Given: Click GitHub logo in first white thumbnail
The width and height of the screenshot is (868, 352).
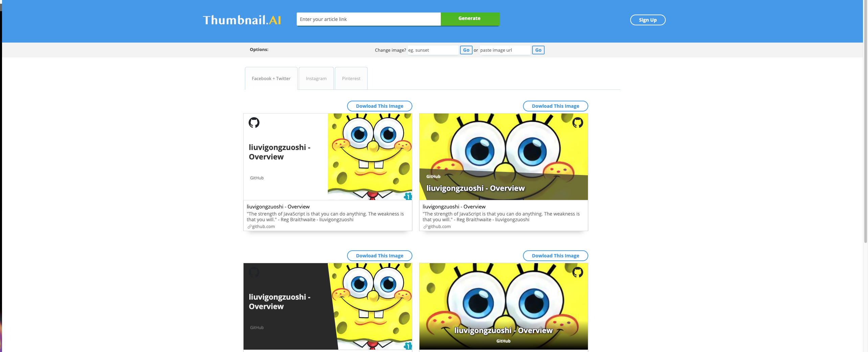Looking at the screenshot, I should click(254, 122).
